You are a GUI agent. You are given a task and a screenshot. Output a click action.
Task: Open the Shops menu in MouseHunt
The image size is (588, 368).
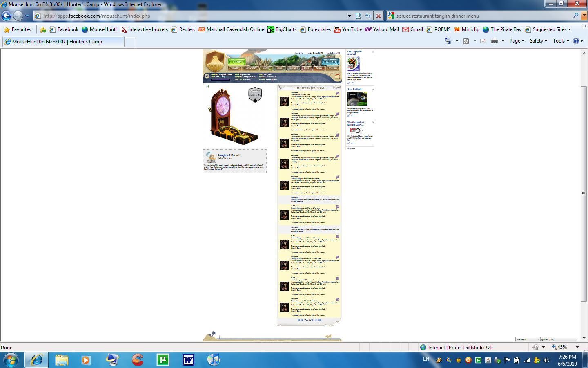(266, 68)
